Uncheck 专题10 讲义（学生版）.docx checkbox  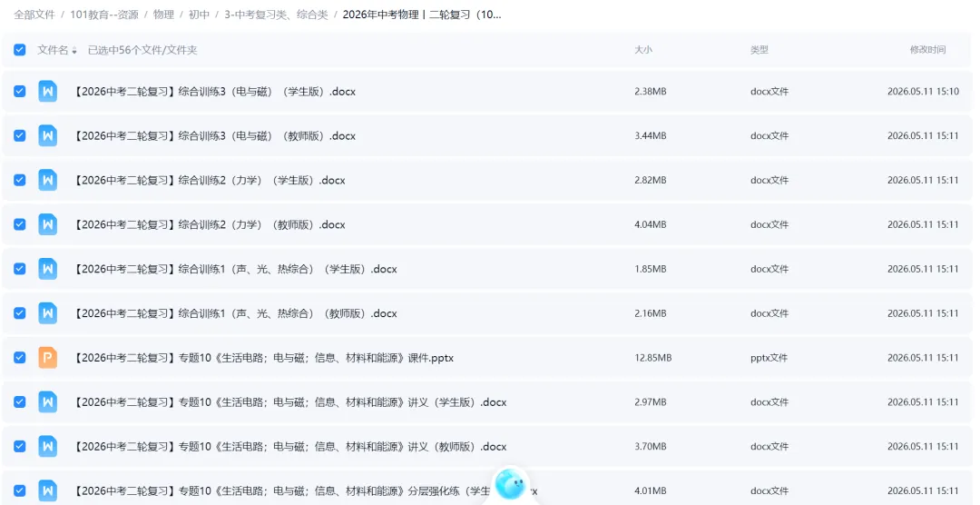point(19,402)
